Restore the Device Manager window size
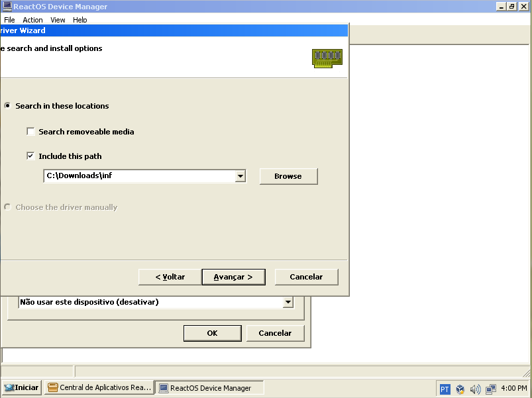Screen dimensions: 532x398 click(x=512, y=7)
